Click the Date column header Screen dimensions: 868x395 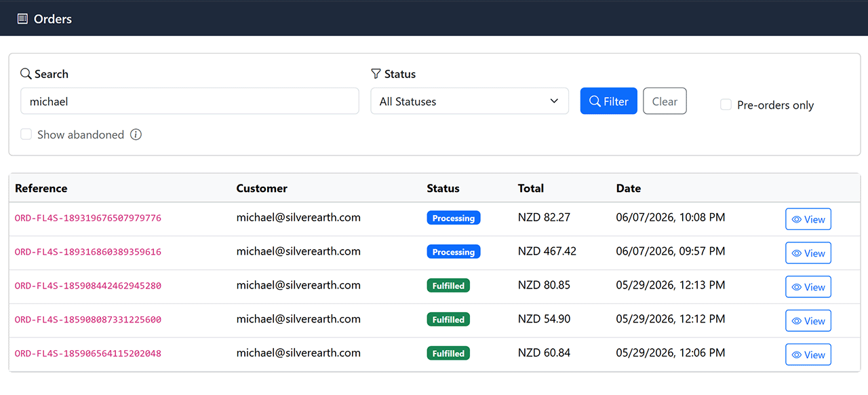[x=629, y=188]
